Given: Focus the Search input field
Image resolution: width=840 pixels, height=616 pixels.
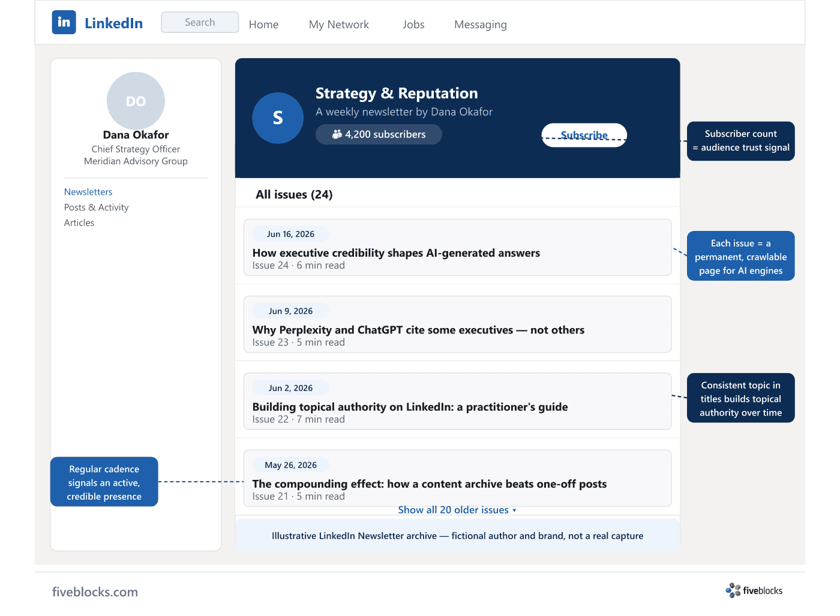Looking at the screenshot, I should click(200, 22).
